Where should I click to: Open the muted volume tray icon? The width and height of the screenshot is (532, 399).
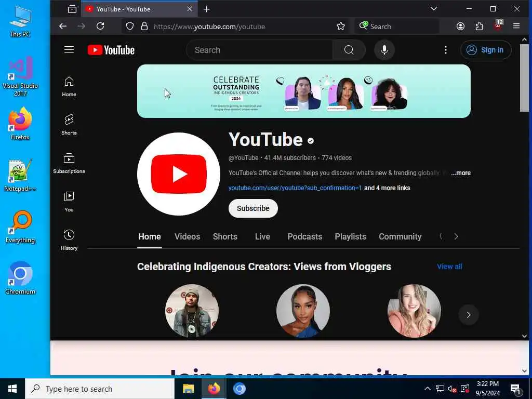coord(452,389)
